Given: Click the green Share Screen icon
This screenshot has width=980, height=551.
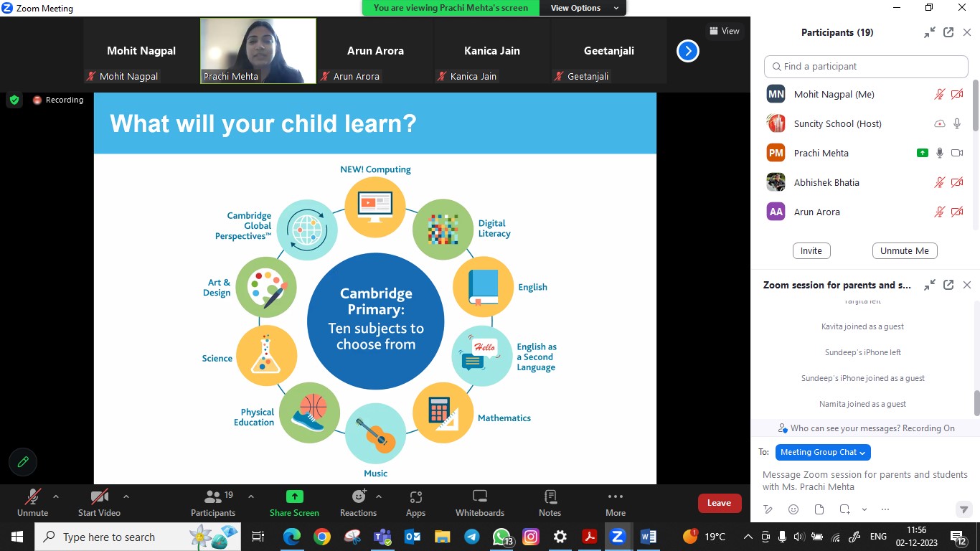Looking at the screenshot, I should (x=294, y=496).
